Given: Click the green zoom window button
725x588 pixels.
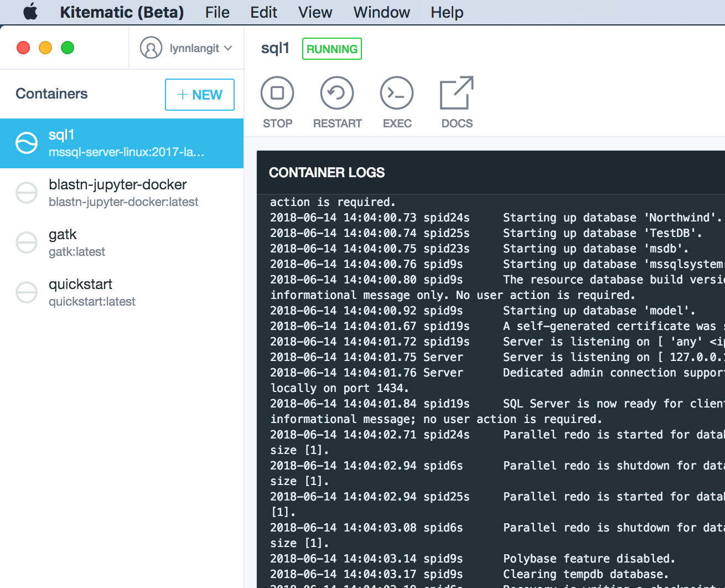Looking at the screenshot, I should tap(68, 48).
